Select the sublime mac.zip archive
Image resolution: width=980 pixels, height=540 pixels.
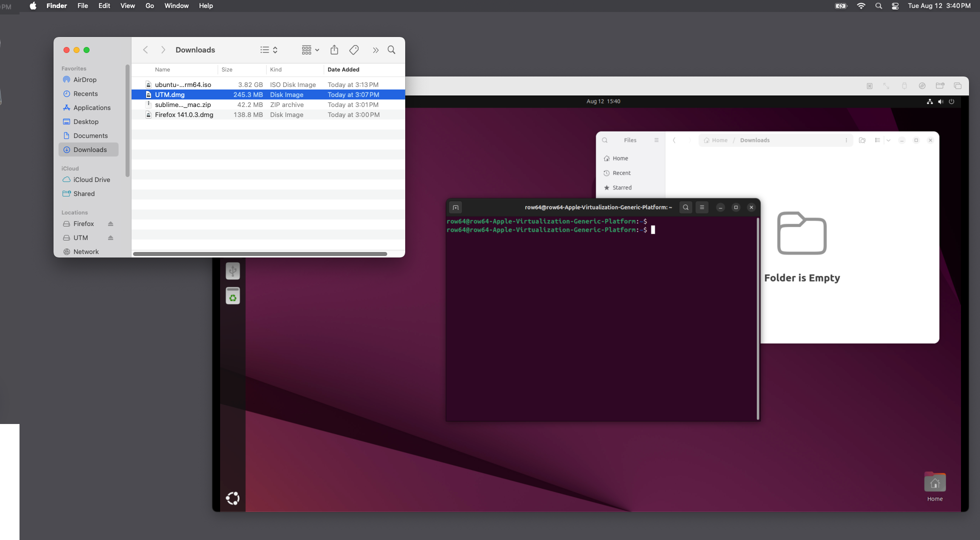[x=268, y=104]
